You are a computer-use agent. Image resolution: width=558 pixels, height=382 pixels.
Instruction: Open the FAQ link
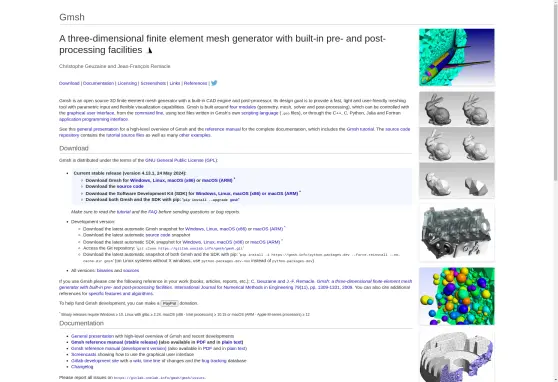coord(152,212)
